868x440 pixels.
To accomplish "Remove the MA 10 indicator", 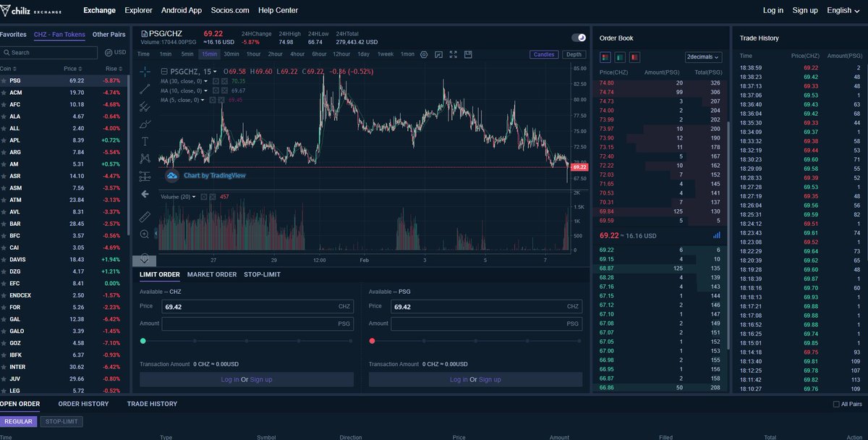I will 224,90.
